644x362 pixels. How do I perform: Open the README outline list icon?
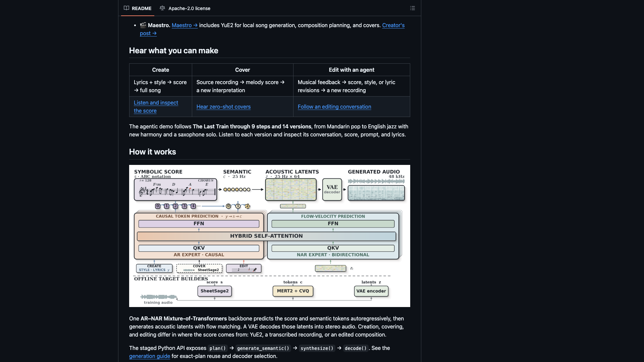pyautogui.click(x=412, y=8)
